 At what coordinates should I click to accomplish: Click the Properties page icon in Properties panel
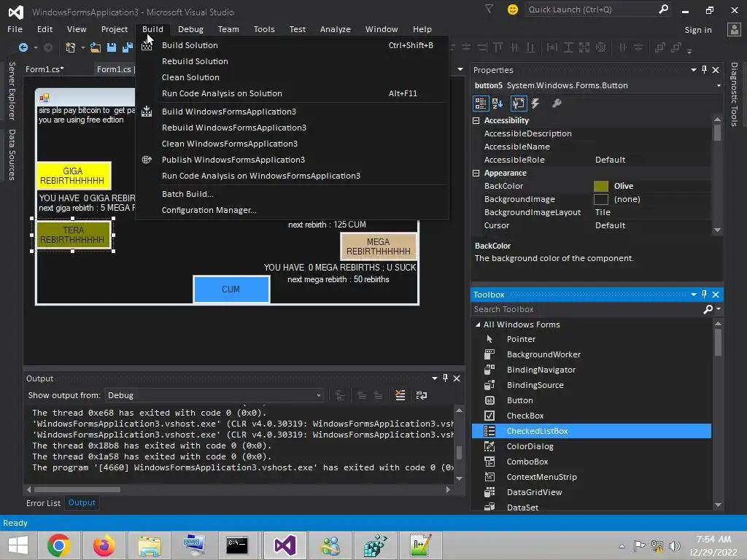pyautogui.click(x=519, y=103)
